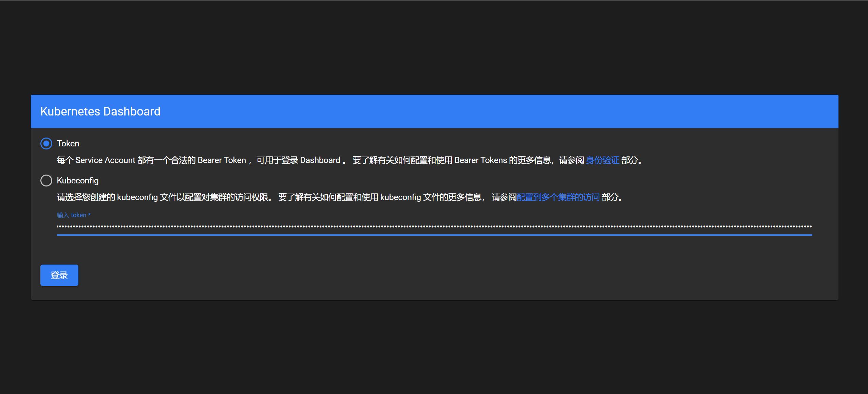Click "Bearer Tokens" words in Token description

point(480,160)
